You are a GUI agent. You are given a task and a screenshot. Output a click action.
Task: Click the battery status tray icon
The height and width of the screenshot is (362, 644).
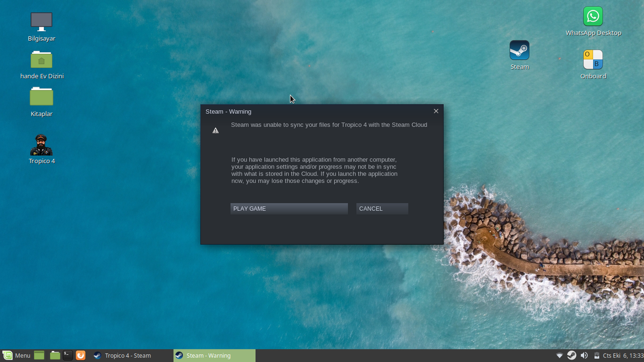597,355
